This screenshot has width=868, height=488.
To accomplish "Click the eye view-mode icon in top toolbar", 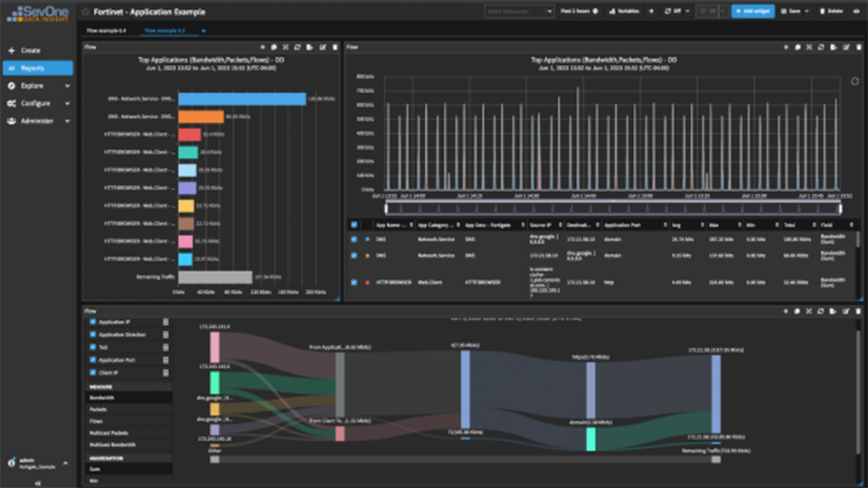I will pyautogui.click(x=856, y=11).
